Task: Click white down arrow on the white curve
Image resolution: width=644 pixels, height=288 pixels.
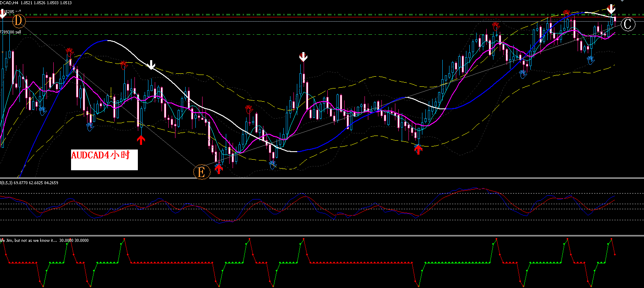Action: pyautogui.click(x=151, y=65)
